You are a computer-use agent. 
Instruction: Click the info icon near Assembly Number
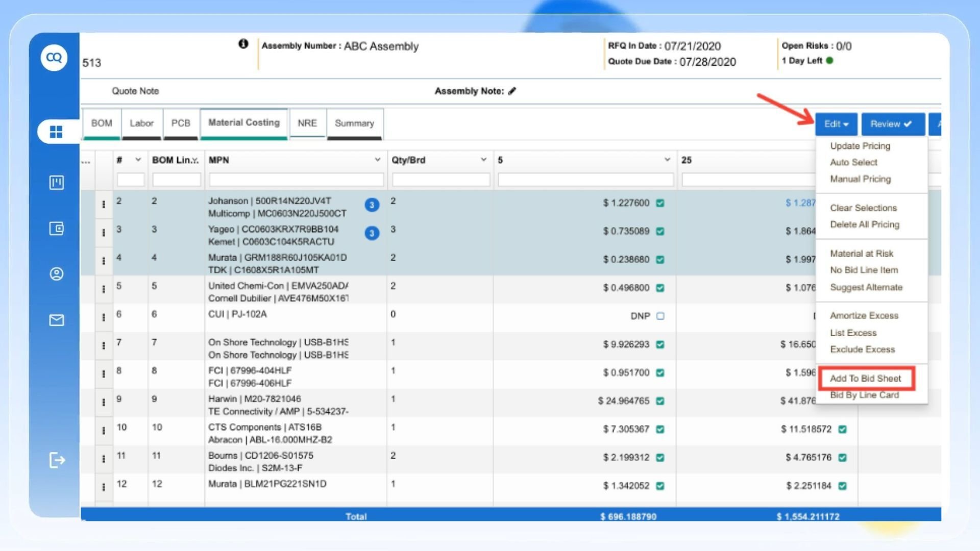(x=243, y=44)
